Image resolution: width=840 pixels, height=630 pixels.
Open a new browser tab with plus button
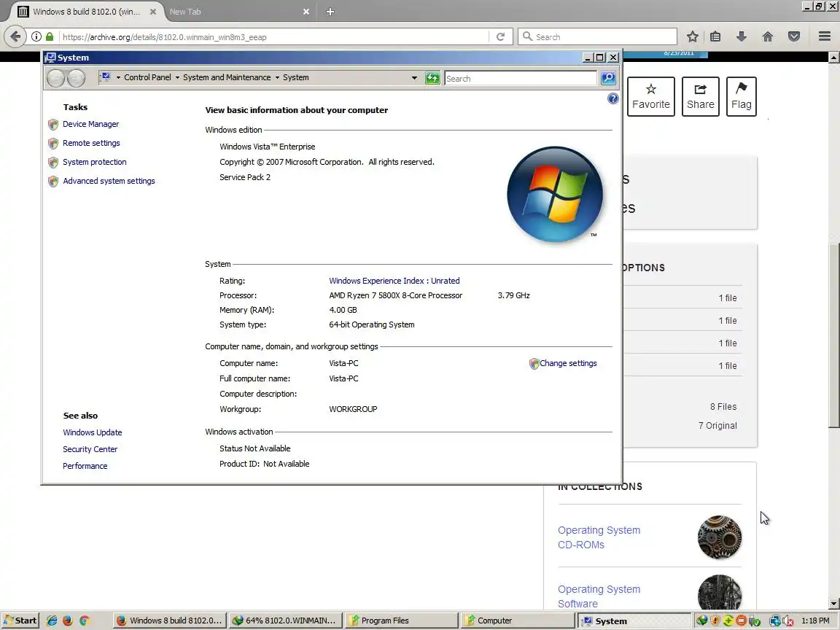point(330,11)
